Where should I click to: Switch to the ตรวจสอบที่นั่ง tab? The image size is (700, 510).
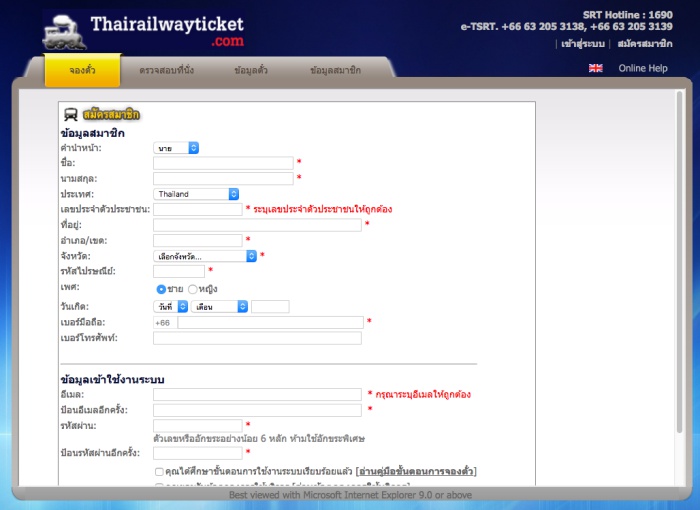pyautogui.click(x=167, y=70)
